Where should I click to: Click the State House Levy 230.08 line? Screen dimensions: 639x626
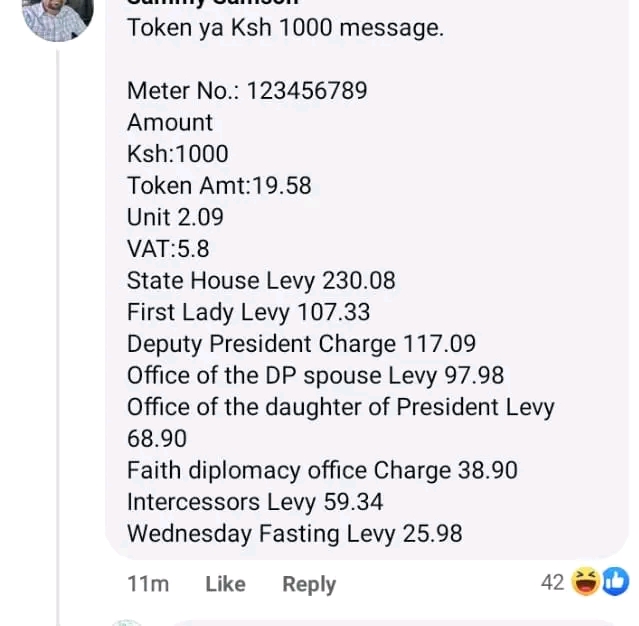(x=261, y=281)
